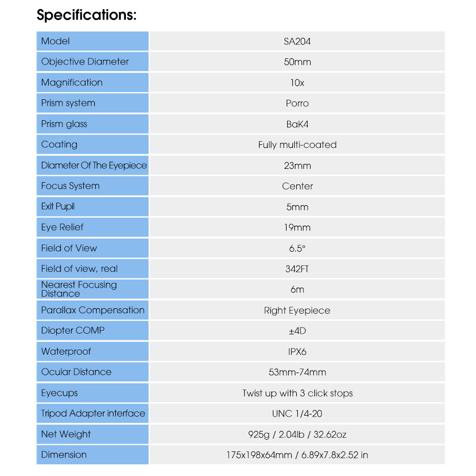This screenshot has width=476, height=476.
Task: Select the 19mm eye relief value
Action: (x=297, y=228)
